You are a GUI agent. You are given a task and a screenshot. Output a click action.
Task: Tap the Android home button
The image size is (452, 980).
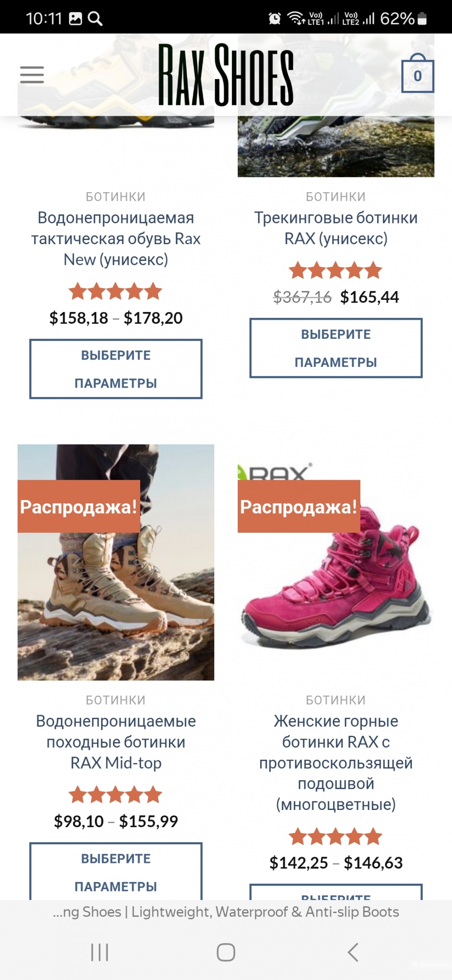pyautogui.click(x=226, y=952)
